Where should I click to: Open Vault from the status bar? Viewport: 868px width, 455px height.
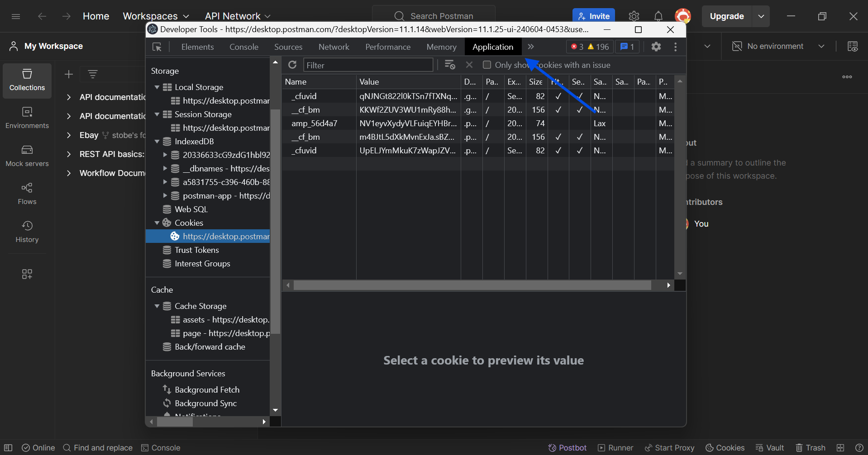coord(770,448)
